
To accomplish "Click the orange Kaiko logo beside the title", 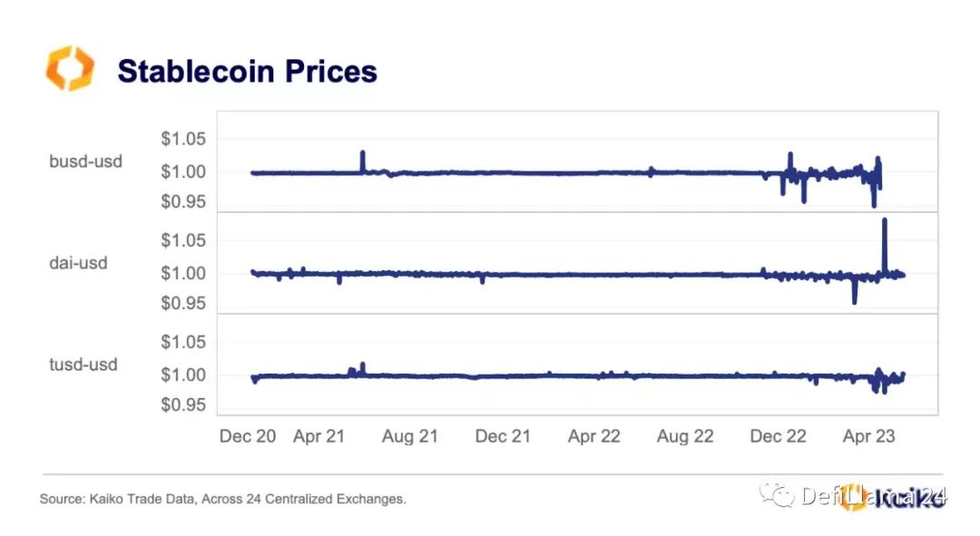I will (x=70, y=68).
